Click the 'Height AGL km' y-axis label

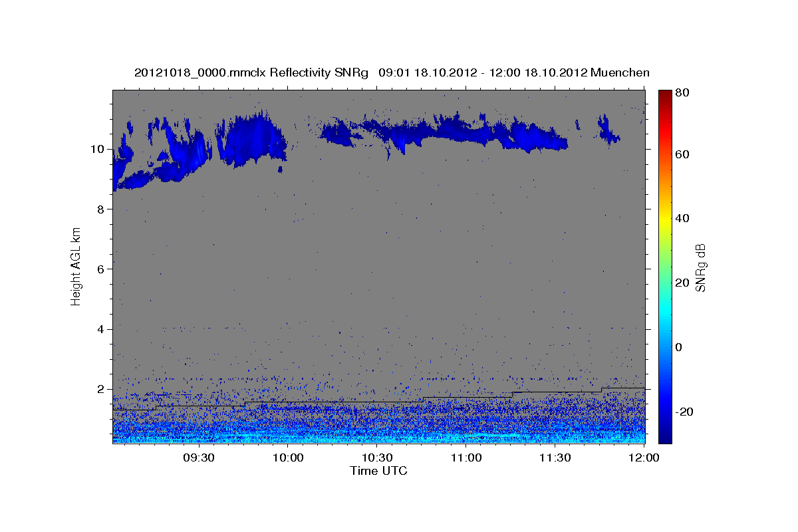76,266
